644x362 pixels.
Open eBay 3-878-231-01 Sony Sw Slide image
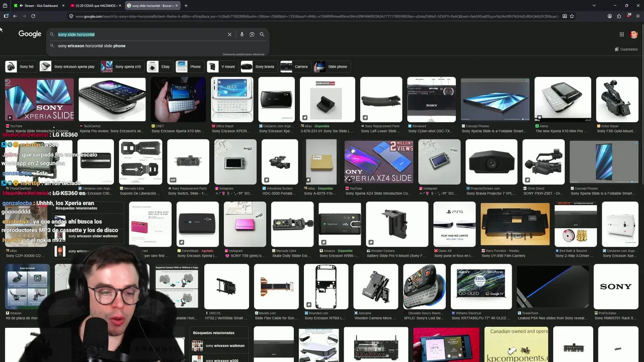328,100
